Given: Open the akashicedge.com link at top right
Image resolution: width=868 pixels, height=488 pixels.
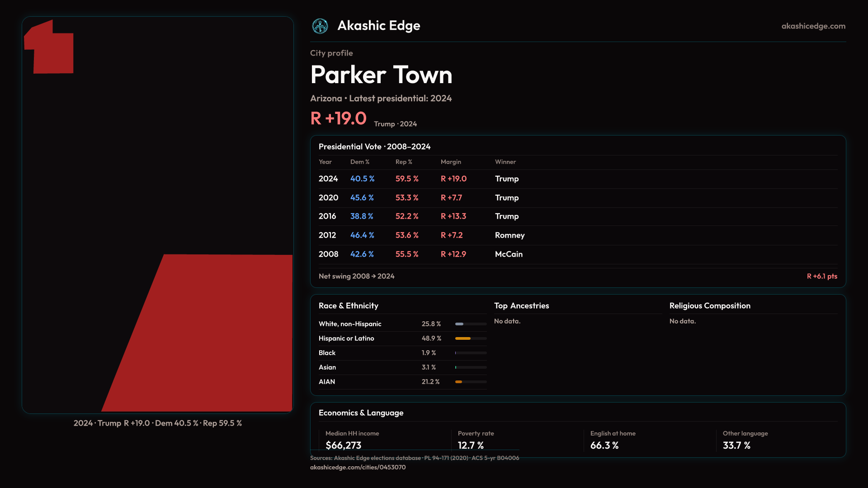Looking at the screenshot, I should [x=813, y=26].
